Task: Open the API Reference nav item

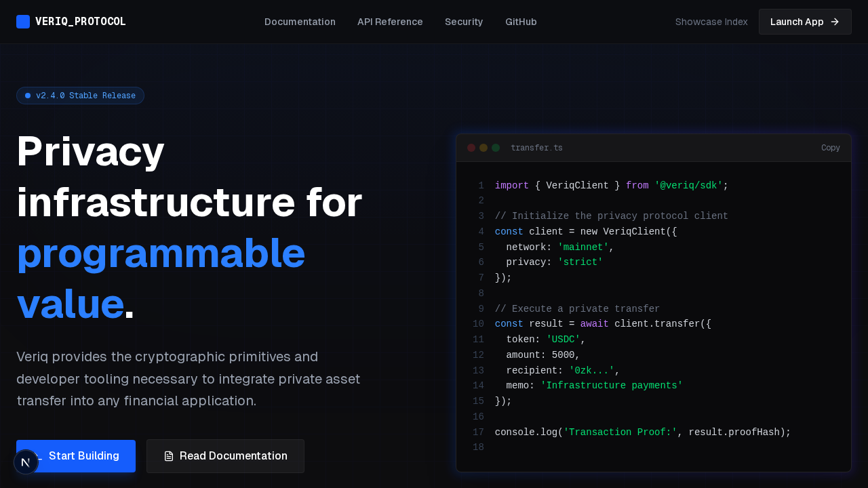Action: click(390, 22)
